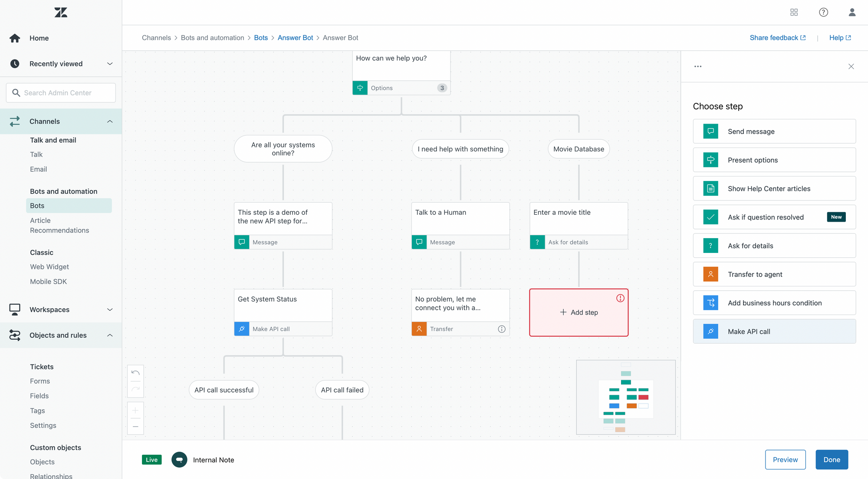Close the Choose step panel
Viewport: 868px width, 479px height.
851,66
